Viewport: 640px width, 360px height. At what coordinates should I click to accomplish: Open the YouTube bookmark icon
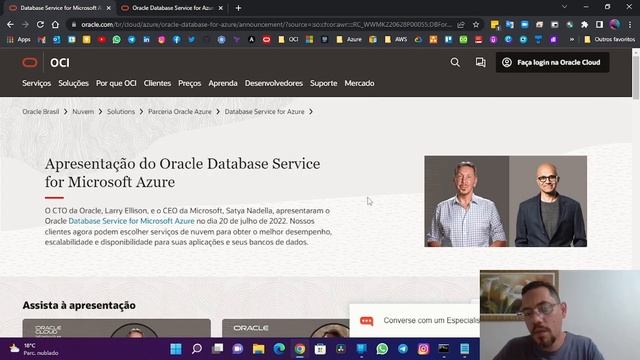click(102, 40)
